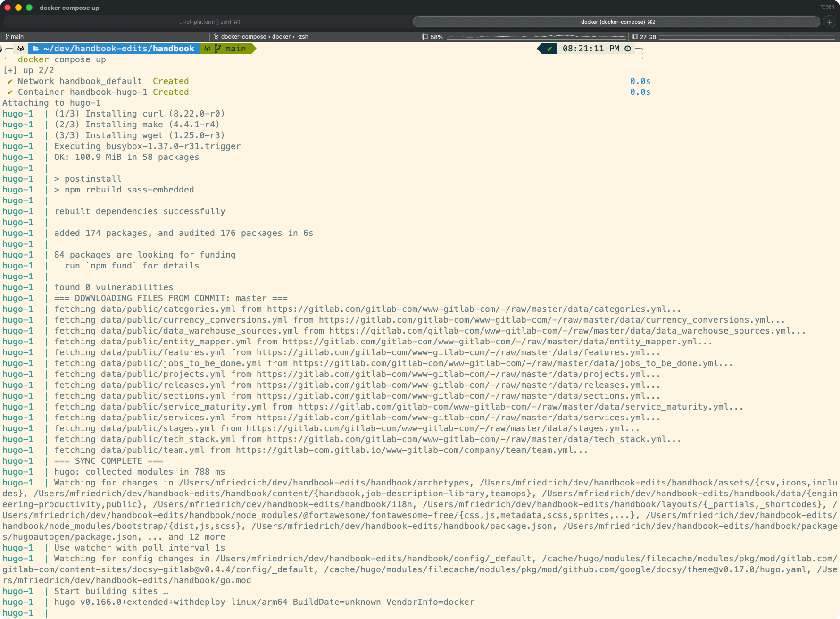Click the clock icon after 08:21:11 PM
840x619 pixels.
tap(628, 49)
